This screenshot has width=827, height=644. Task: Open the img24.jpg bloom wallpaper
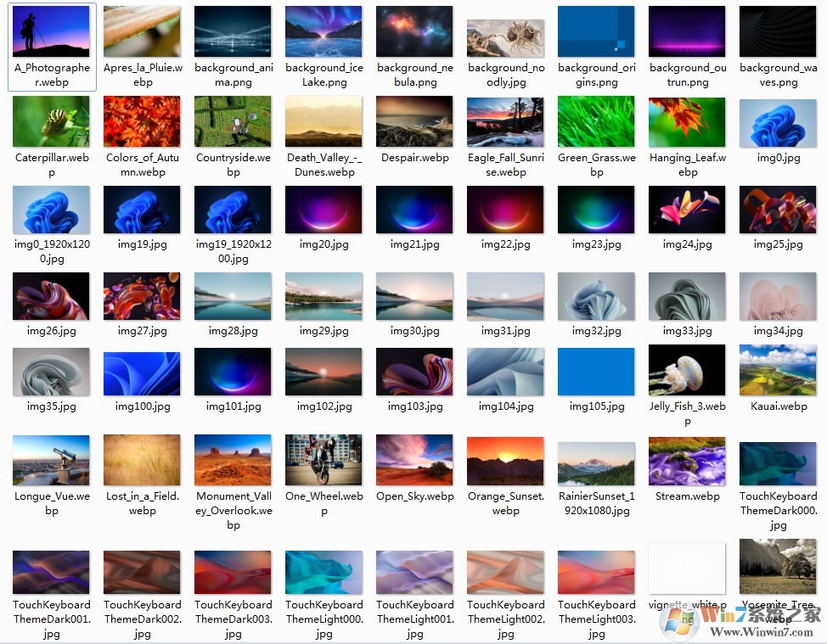point(687,210)
